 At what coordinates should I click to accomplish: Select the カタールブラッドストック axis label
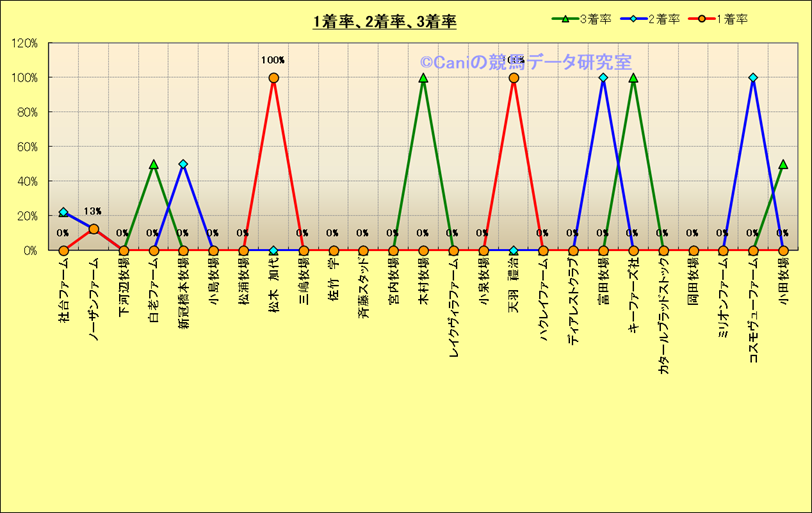tap(664, 315)
